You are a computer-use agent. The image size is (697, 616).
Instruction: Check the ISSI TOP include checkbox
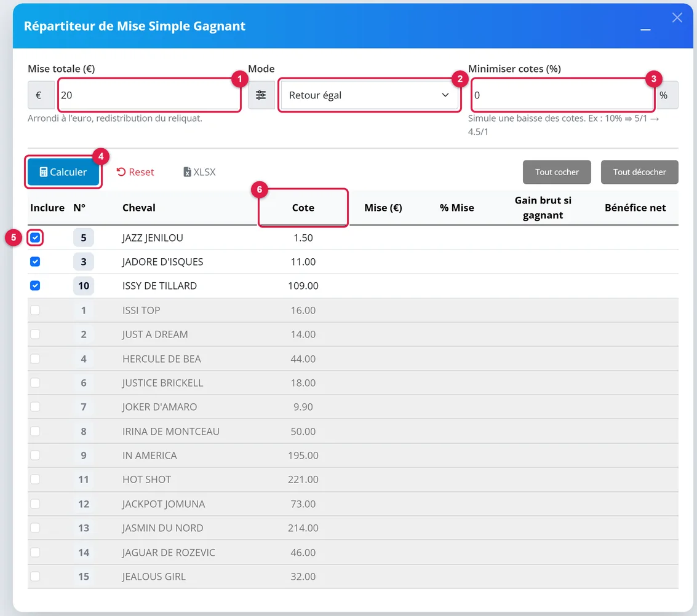point(35,310)
